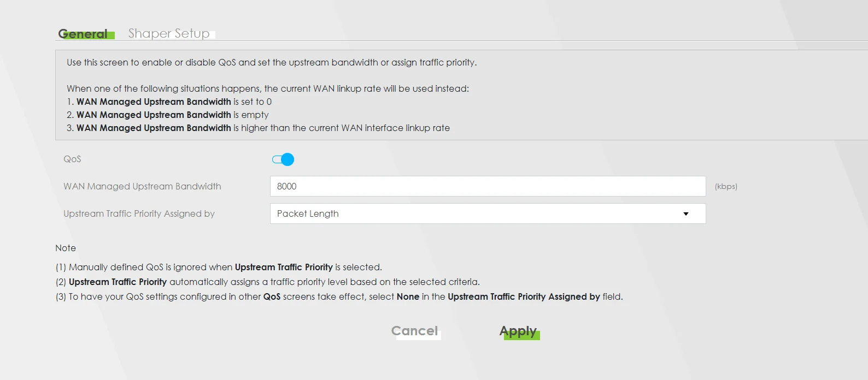
Task: Click the dropdown arrow beside Packet Length
Action: coord(686,214)
